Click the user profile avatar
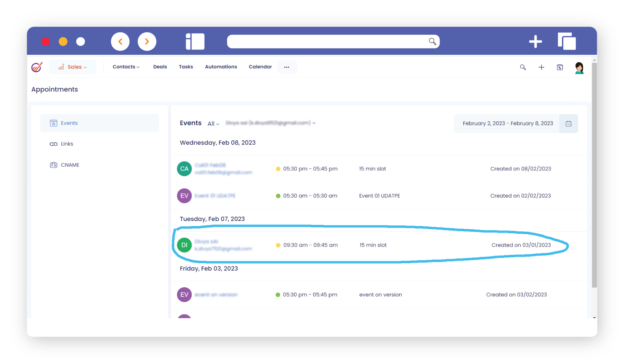 click(x=579, y=68)
